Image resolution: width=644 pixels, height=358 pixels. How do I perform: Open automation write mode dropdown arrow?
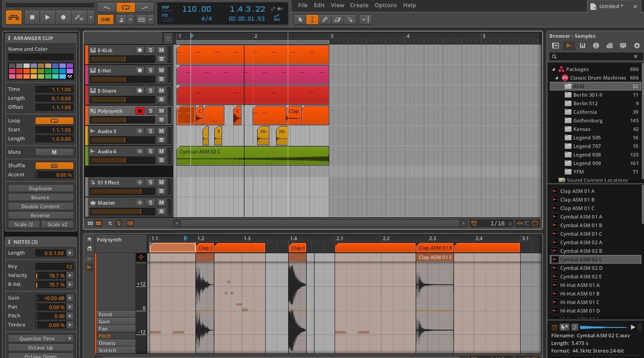91,18
